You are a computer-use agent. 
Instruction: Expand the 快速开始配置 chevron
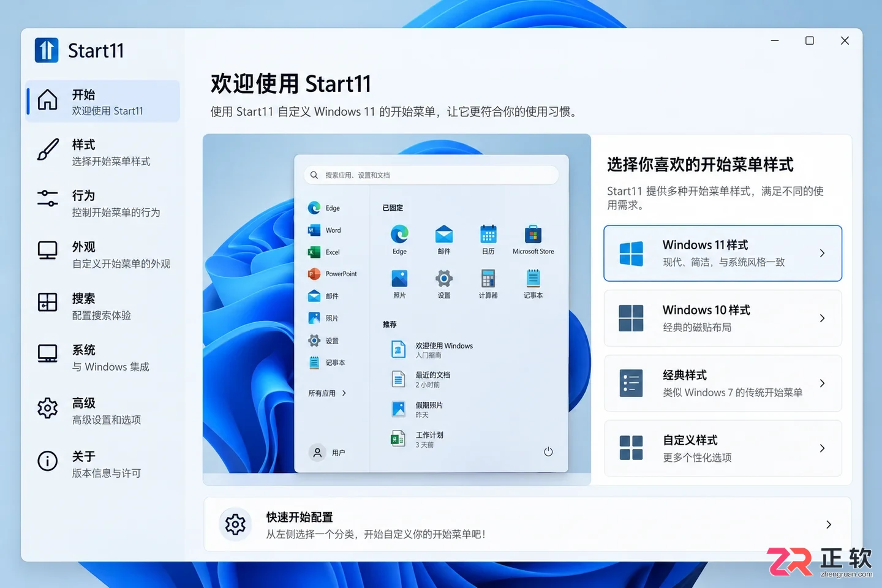[x=828, y=524]
